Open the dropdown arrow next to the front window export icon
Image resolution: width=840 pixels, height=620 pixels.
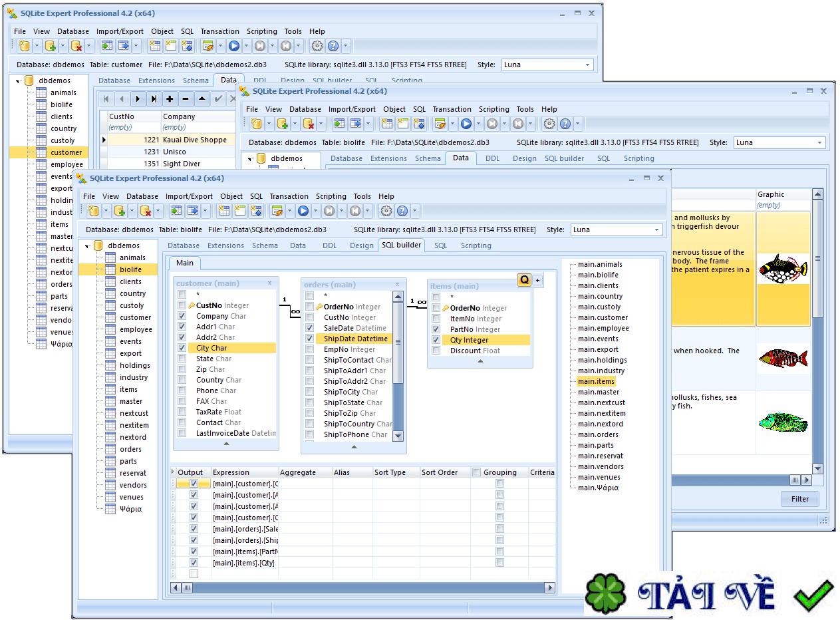(205, 211)
